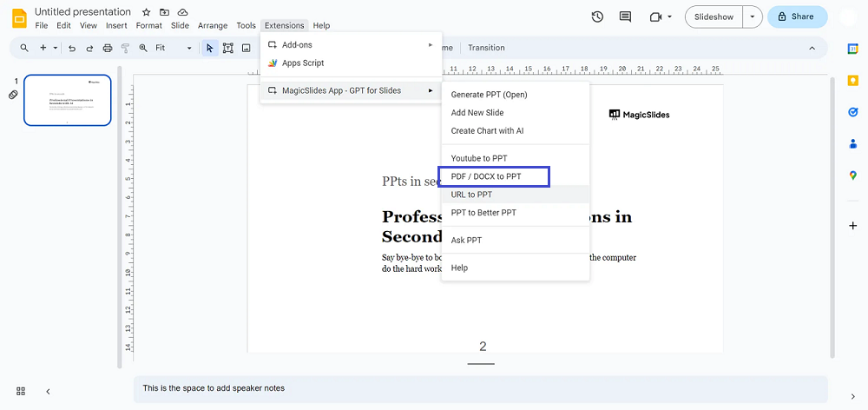Click the Share button
The image size is (868, 410).
pos(797,17)
